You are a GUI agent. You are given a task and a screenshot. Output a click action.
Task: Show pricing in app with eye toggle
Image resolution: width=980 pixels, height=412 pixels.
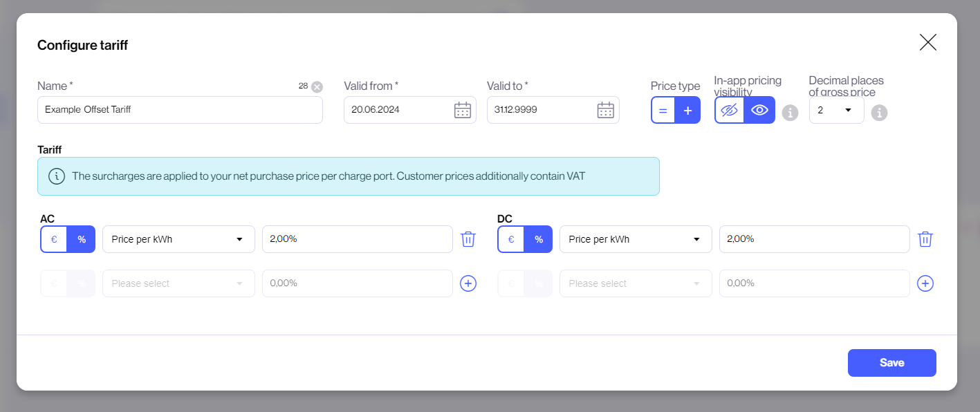point(759,111)
